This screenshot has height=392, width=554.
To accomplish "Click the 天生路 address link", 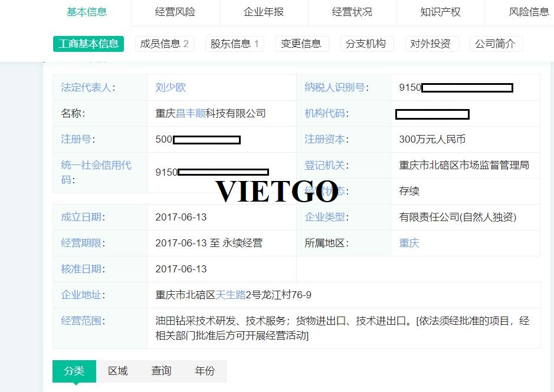I will pyautogui.click(x=230, y=295).
